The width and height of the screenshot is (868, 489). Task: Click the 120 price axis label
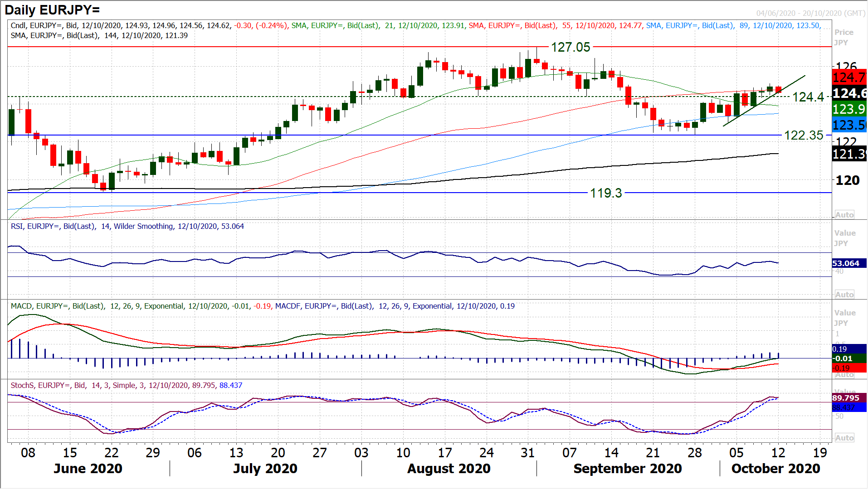848,180
